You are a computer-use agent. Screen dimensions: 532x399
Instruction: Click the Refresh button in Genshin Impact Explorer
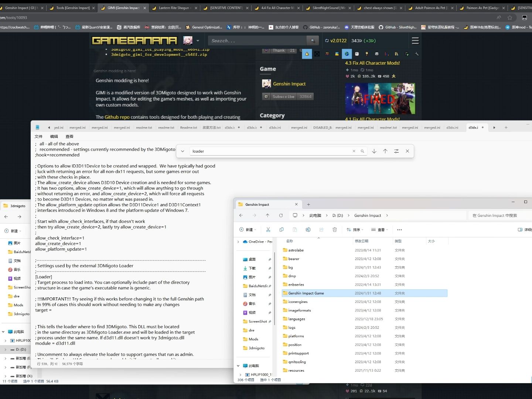[281, 215]
